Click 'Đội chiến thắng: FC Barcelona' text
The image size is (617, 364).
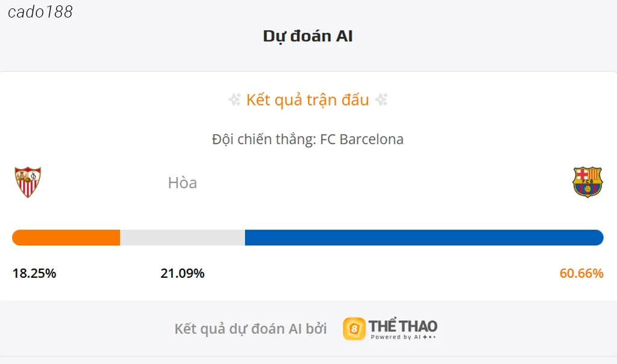tap(308, 139)
